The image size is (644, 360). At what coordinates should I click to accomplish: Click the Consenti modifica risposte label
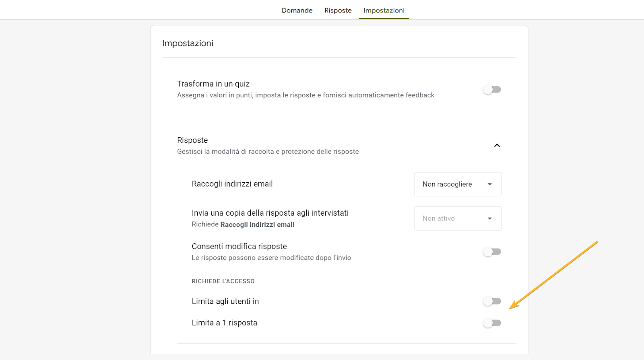(239, 247)
